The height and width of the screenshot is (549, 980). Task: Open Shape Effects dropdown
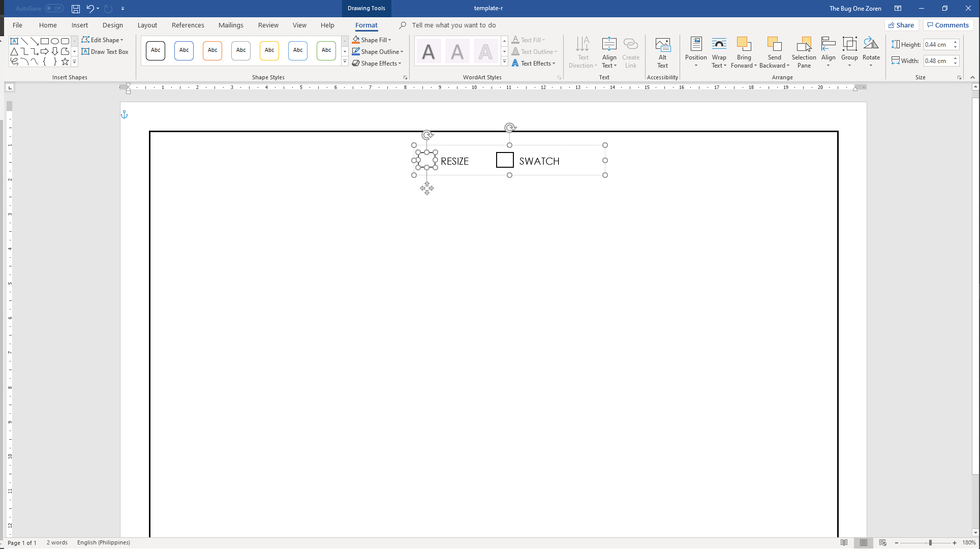point(377,63)
